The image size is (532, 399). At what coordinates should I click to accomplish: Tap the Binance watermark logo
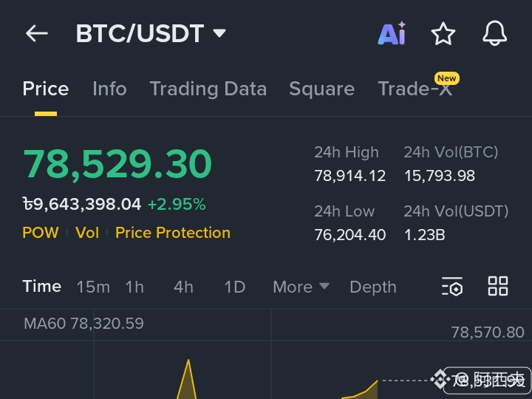(x=440, y=379)
